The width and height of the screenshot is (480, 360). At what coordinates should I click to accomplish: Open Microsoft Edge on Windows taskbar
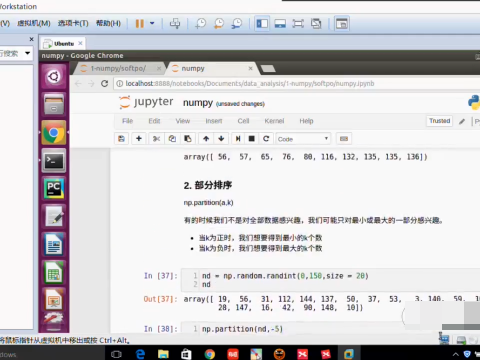pos(140,354)
